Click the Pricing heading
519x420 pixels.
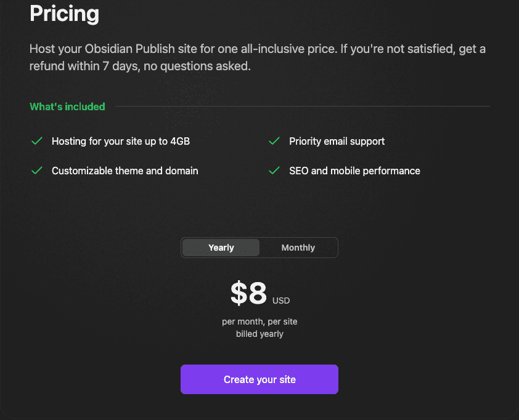tap(64, 14)
